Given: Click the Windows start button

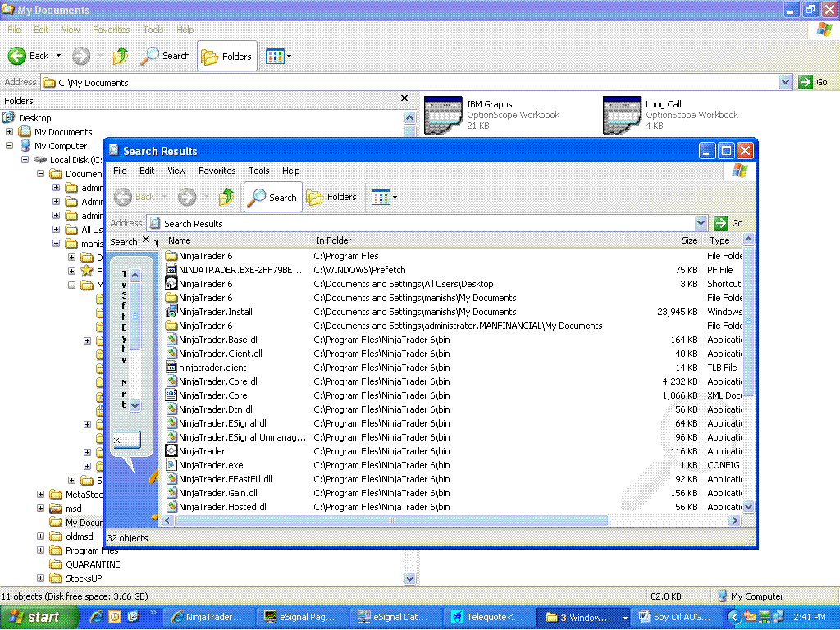Looking at the screenshot, I should point(38,617).
